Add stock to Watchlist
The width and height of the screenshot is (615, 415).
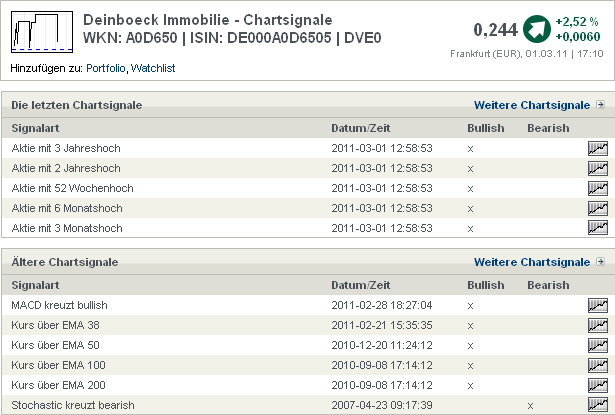coord(153,67)
